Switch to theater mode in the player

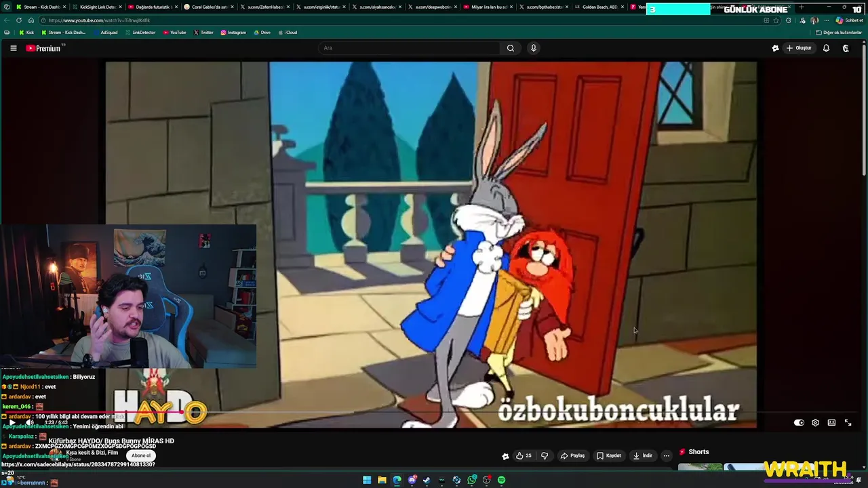[x=831, y=422]
